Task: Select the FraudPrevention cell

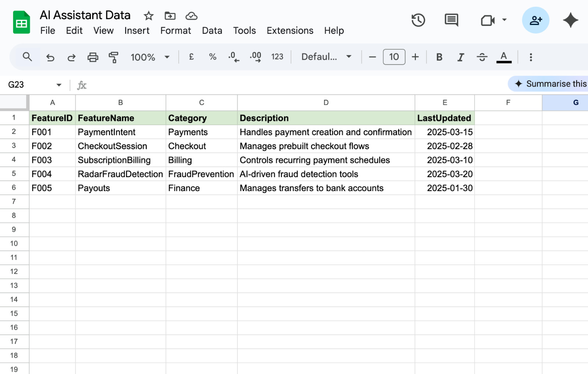Action: tap(201, 174)
